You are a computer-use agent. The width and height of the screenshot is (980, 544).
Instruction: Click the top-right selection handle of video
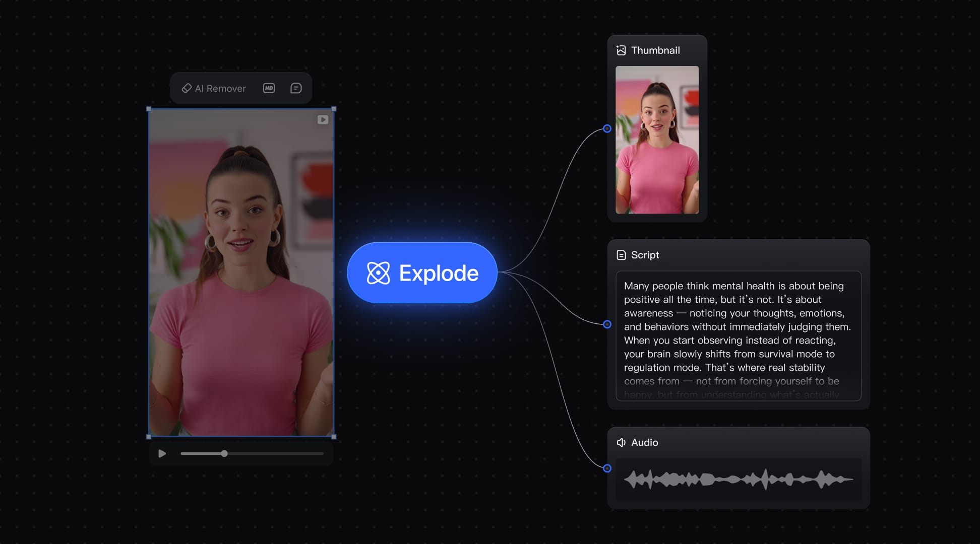(334, 109)
